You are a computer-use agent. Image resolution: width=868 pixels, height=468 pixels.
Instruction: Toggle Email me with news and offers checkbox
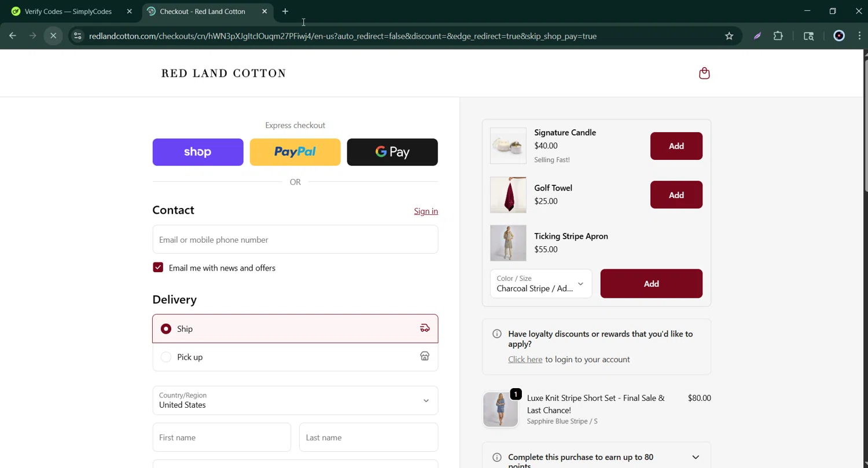158,267
